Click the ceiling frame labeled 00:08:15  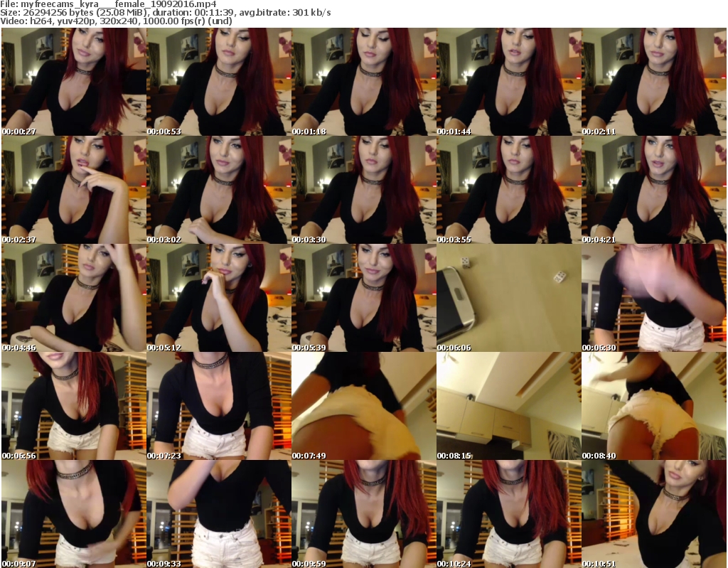click(509, 406)
